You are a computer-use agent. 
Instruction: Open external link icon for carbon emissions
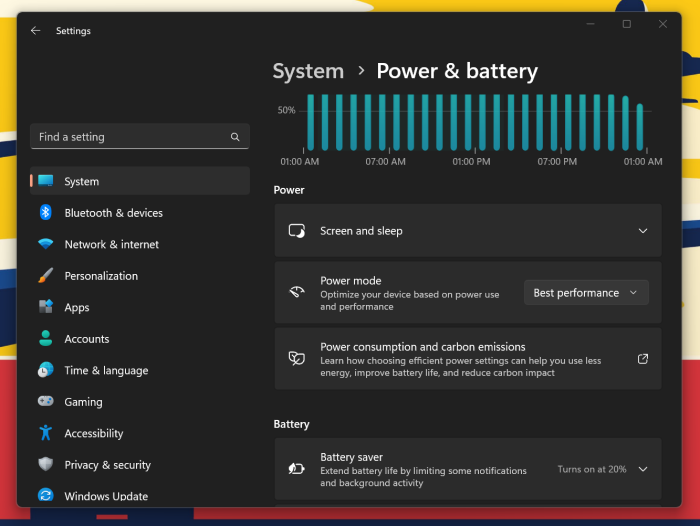pos(643,359)
